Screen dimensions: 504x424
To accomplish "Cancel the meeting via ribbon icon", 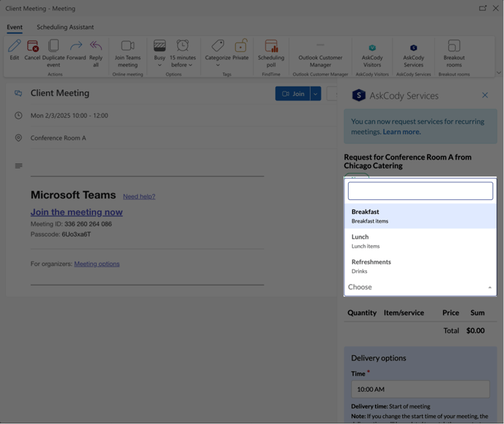I will coord(32,46).
